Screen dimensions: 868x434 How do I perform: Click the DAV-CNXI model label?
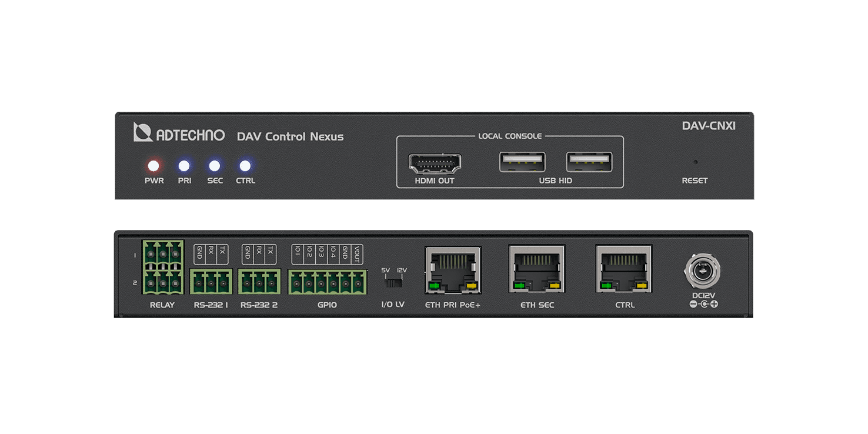[x=708, y=126]
